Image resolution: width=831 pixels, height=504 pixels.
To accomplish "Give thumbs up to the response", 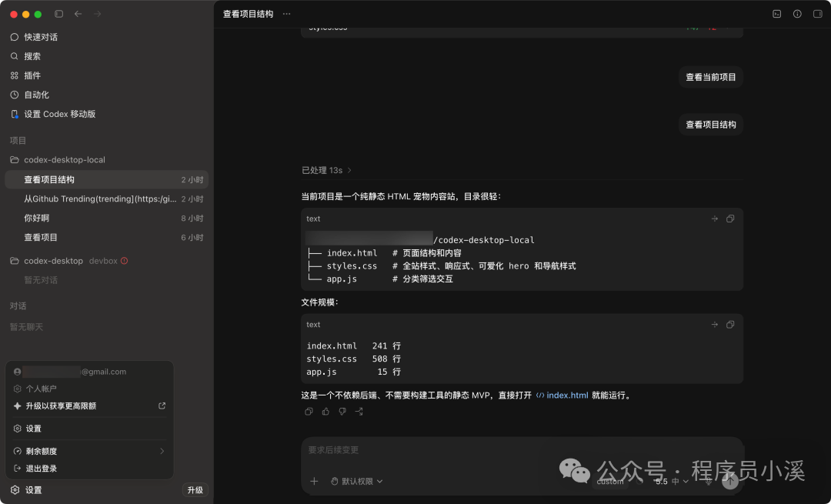I will click(x=325, y=411).
